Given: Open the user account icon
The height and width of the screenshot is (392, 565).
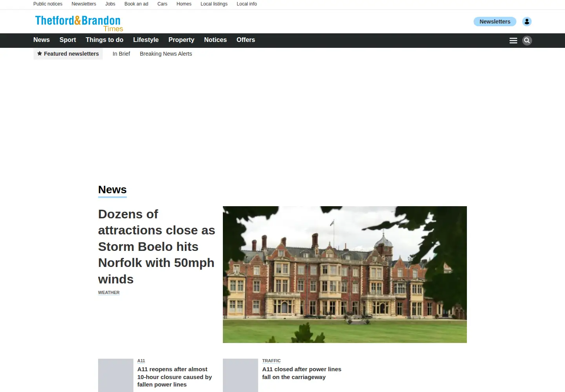Looking at the screenshot, I should point(527,22).
